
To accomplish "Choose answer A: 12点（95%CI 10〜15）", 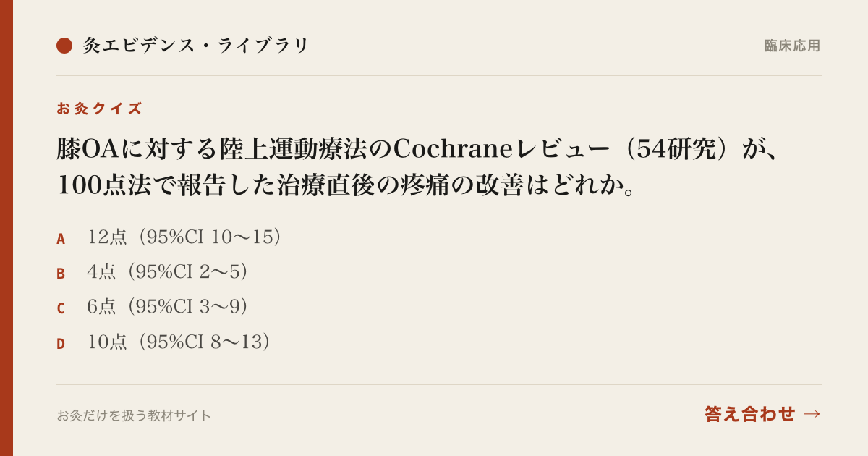I will point(169,237).
